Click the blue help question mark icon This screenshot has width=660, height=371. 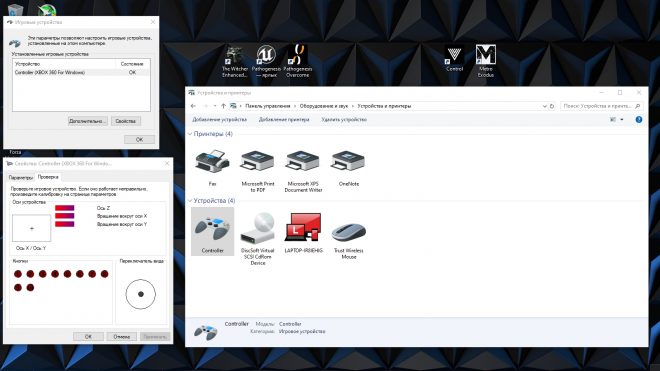pos(639,120)
